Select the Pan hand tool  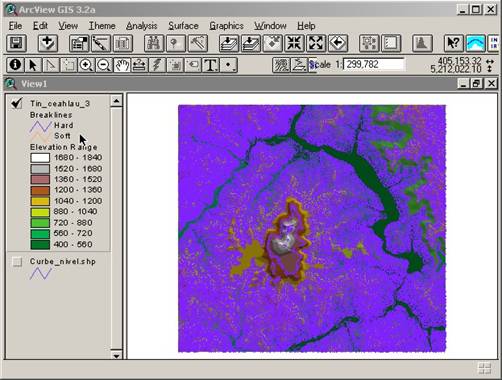pyautogui.click(x=122, y=65)
